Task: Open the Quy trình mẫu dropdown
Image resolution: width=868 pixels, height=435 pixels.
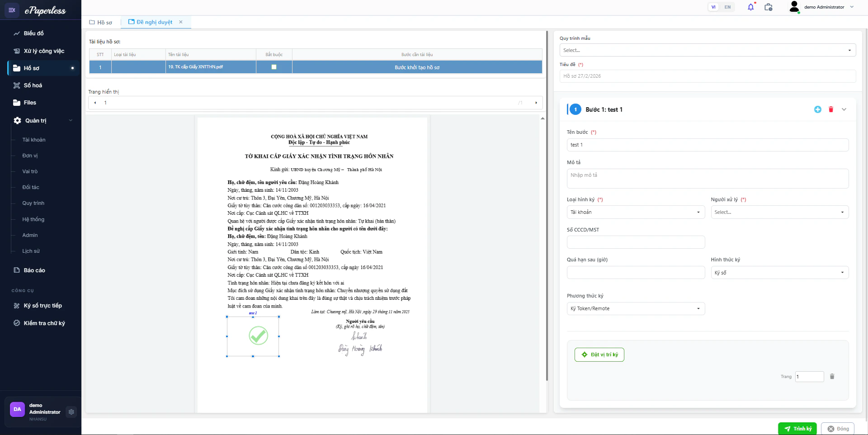Action: click(708, 50)
